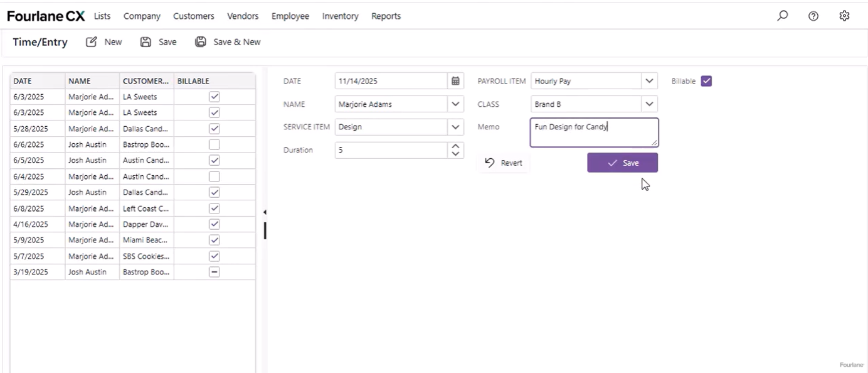Open the Customers menu
The width and height of the screenshot is (868, 373).
coord(193,16)
